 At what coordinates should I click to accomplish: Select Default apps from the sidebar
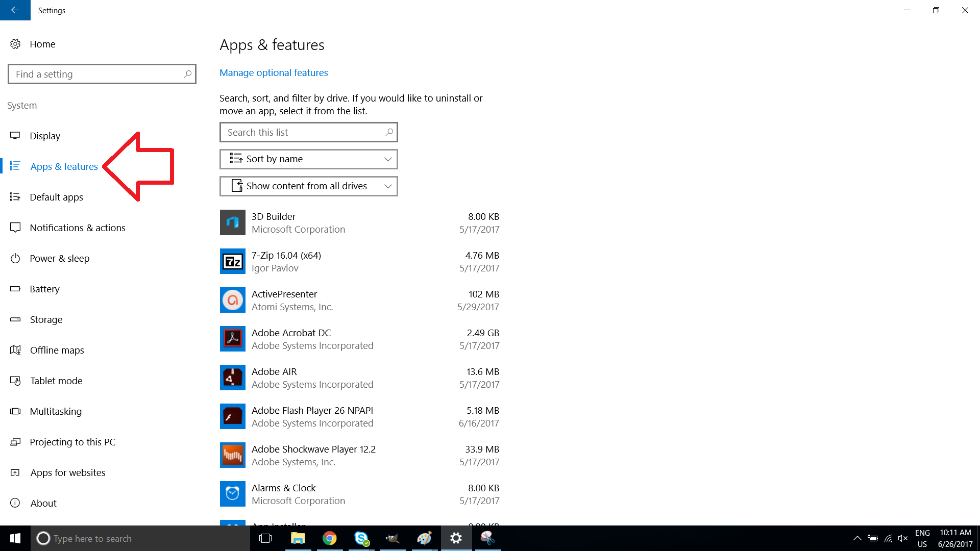click(x=57, y=197)
